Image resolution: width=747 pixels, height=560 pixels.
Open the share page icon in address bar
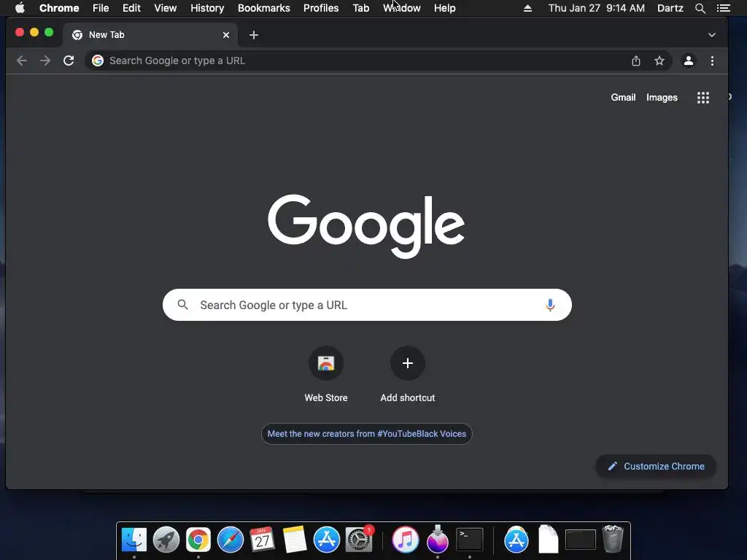point(636,61)
